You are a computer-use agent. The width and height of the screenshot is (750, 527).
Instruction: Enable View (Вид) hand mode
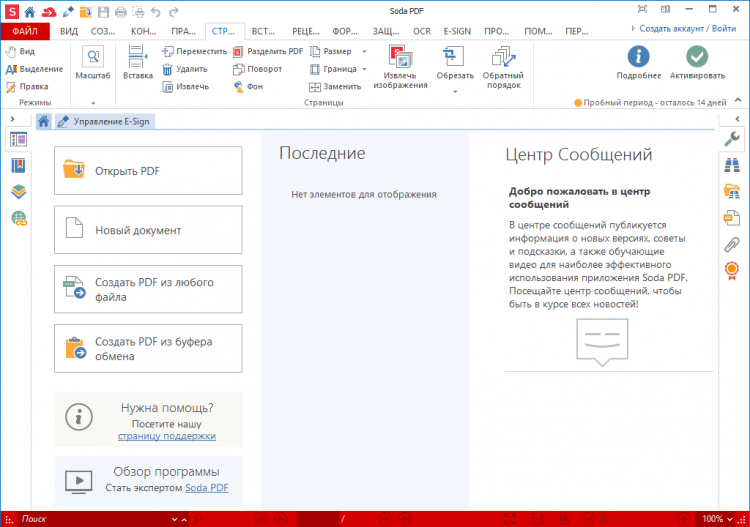pyautogui.click(x=20, y=52)
